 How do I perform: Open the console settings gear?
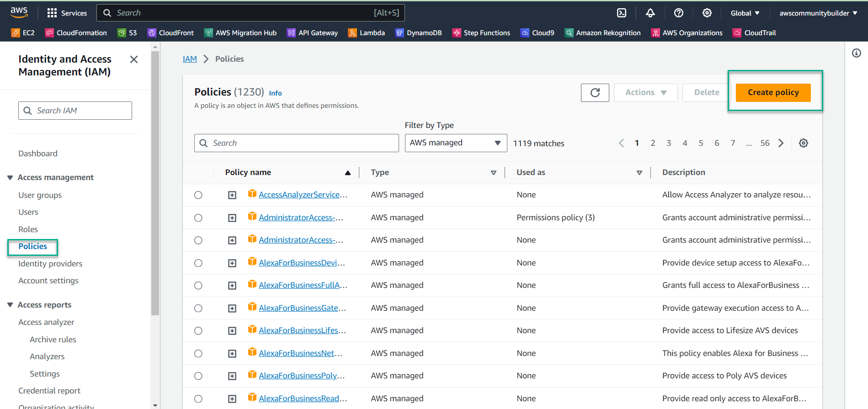[x=707, y=13]
